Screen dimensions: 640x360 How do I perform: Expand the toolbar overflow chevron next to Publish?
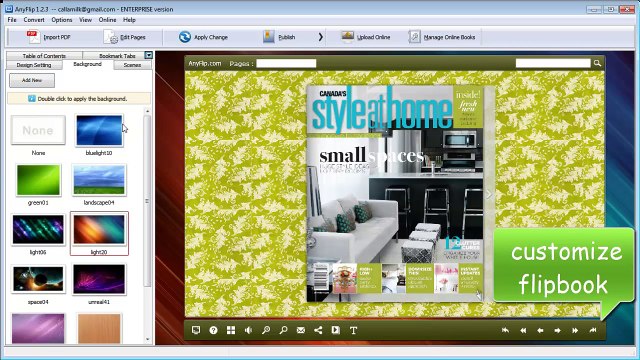(320, 37)
